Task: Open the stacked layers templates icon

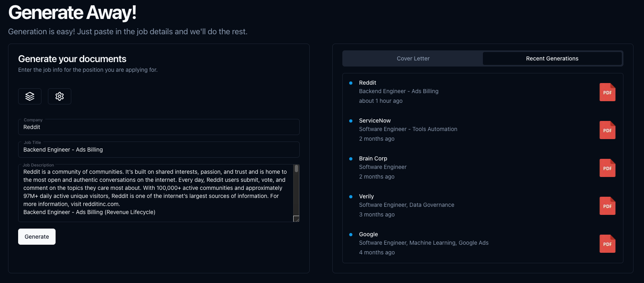Action: click(30, 96)
